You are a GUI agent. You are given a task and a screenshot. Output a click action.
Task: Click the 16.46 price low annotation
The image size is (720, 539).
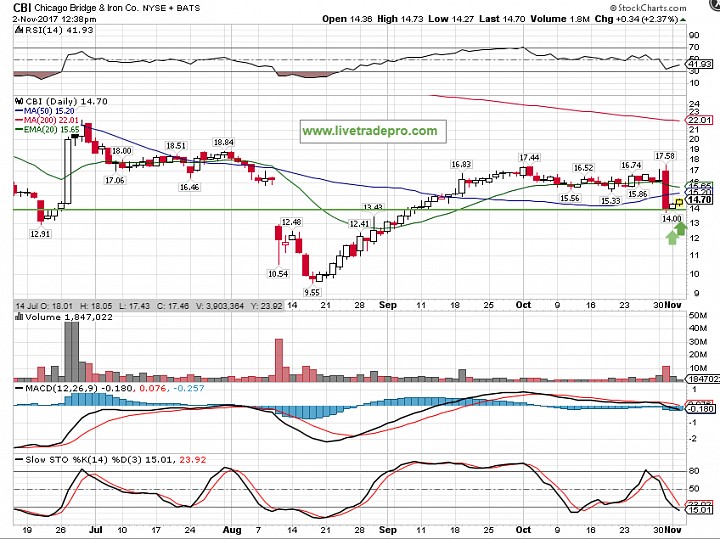pos(189,187)
